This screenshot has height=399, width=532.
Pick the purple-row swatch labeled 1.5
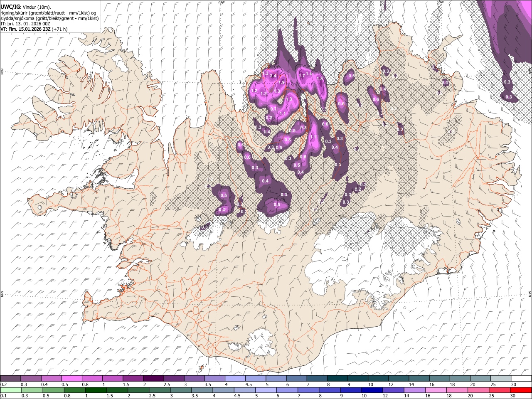pyautogui.click(x=133, y=378)
